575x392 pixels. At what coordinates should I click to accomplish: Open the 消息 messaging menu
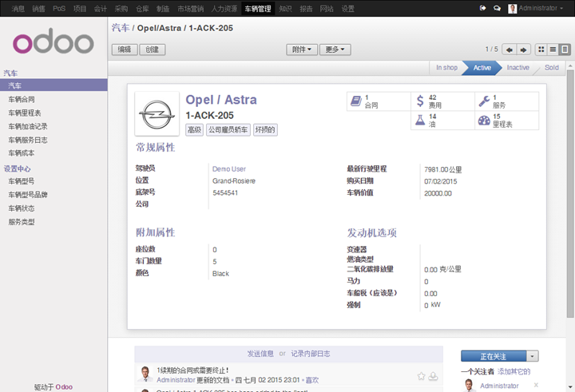pos(18,9)
